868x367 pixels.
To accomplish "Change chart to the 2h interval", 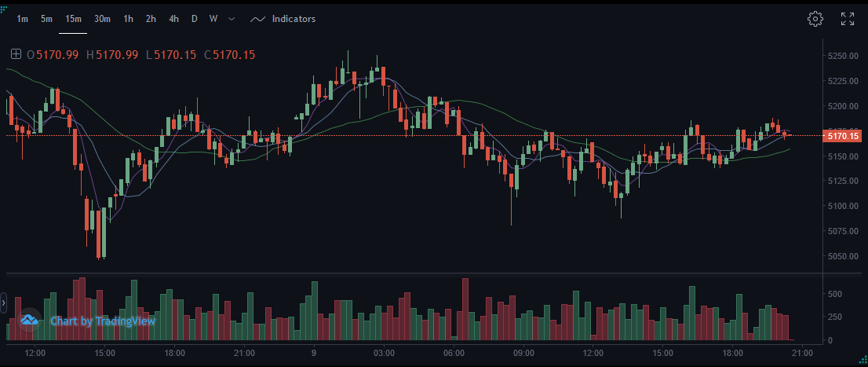I will click(x=151, y=19).
